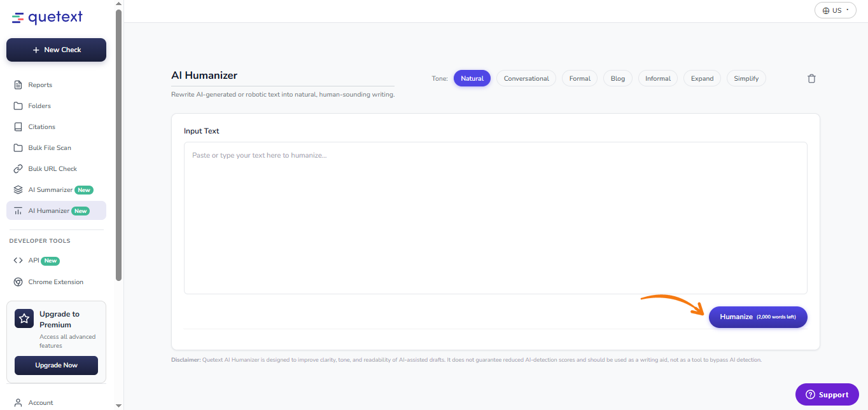This screenshot has width=868, height=410.
Task: Click the Quetext logo
Action: click(47, 17)
